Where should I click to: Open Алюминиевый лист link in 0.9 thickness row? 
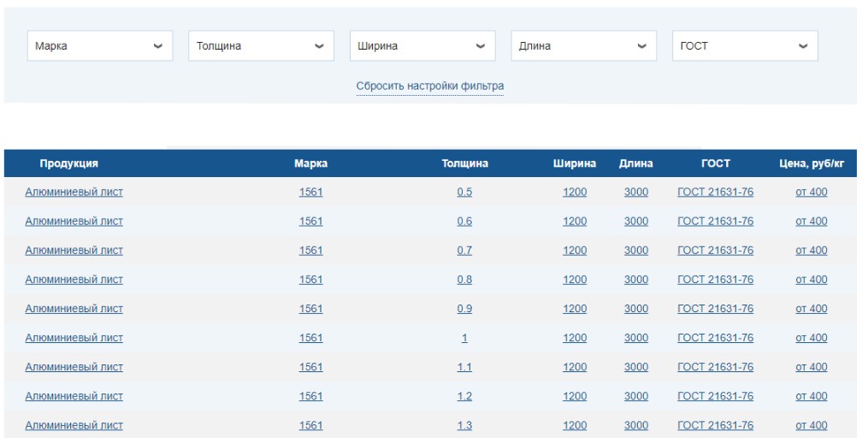(x=74, y=309)
